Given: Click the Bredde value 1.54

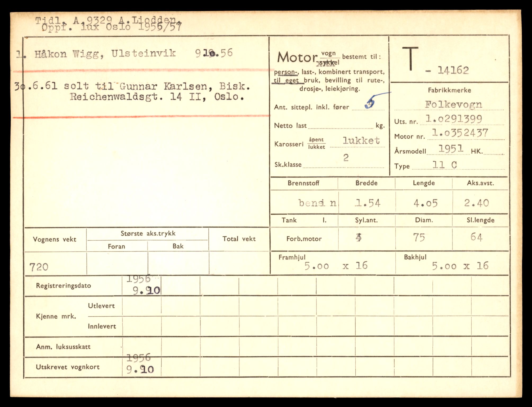Looking at the screenshot, I should (368, 203).
